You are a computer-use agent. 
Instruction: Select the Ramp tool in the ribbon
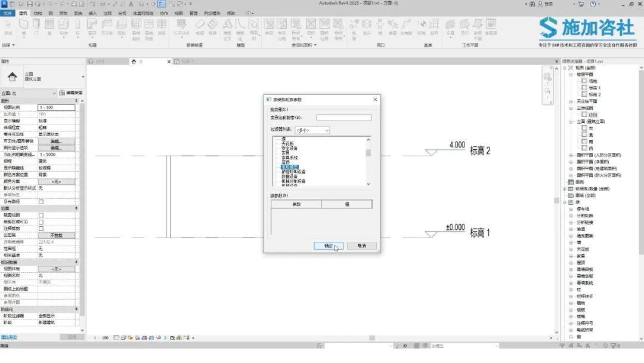click(200, 27)
